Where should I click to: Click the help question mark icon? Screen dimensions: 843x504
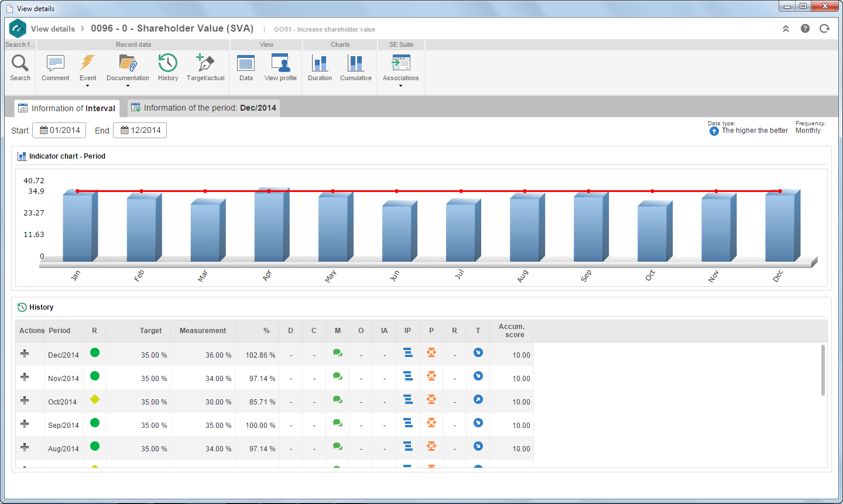[805, 29]
